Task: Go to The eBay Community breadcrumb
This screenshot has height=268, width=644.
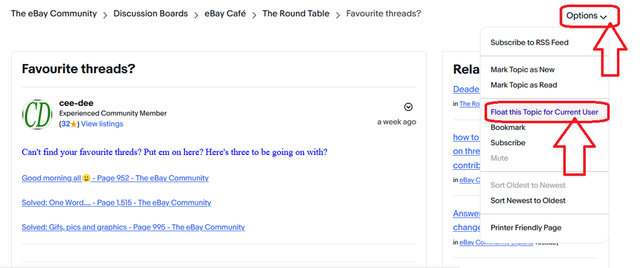Action: click(x=54, y=14)
